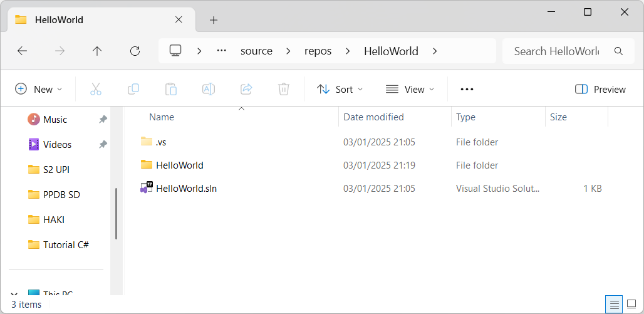Expand the Sort options dropdown
The width and height of the screenshot is (644, 314).
340,89
